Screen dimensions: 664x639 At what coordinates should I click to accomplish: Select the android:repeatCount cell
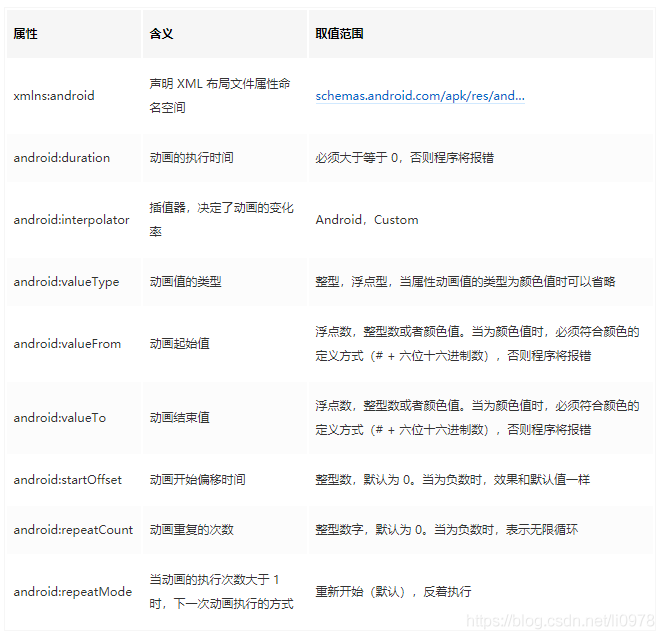pyautogui.click(x=74, y=529)
